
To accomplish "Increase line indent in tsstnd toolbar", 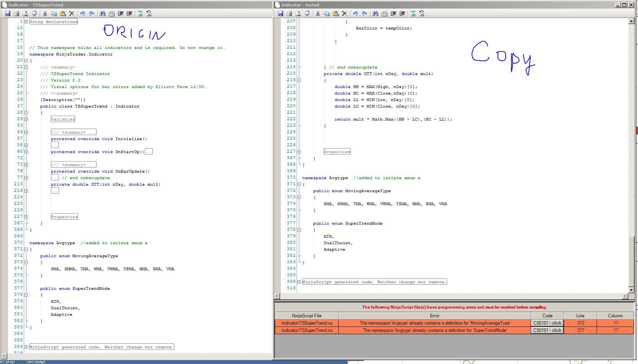I will coord(402,13).
